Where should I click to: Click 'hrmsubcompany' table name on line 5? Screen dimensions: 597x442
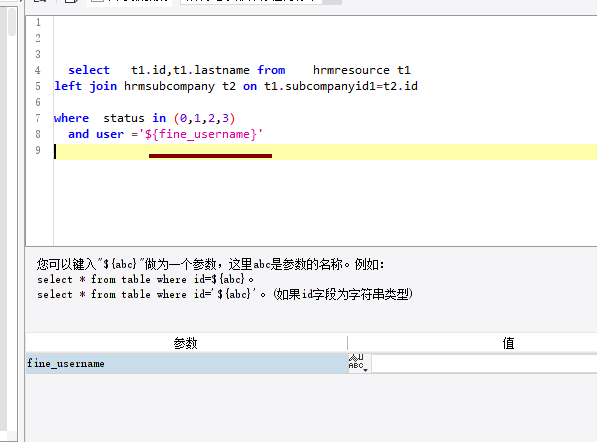pos(169,86)
